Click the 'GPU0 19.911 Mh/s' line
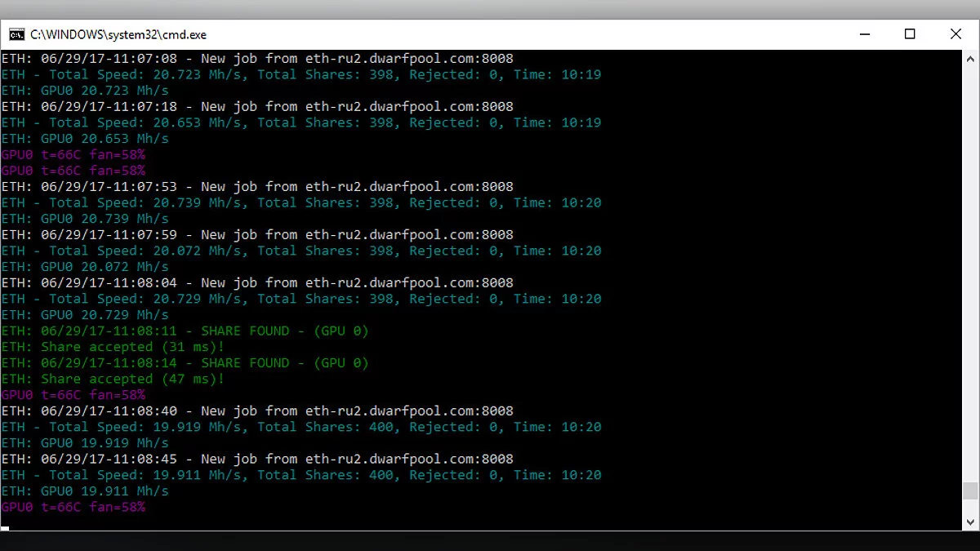Image resolution: width=980 pixels, height=551 pixels. (85, 491)
